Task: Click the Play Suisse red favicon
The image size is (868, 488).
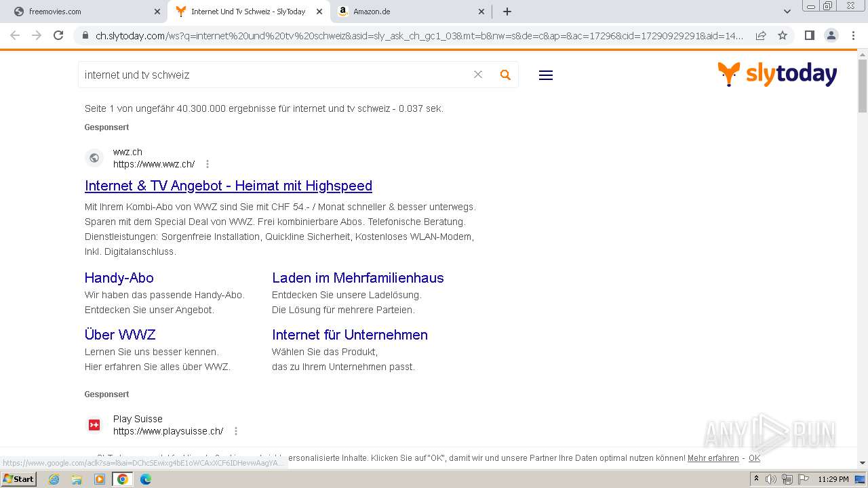Action: tap(94, 425)
